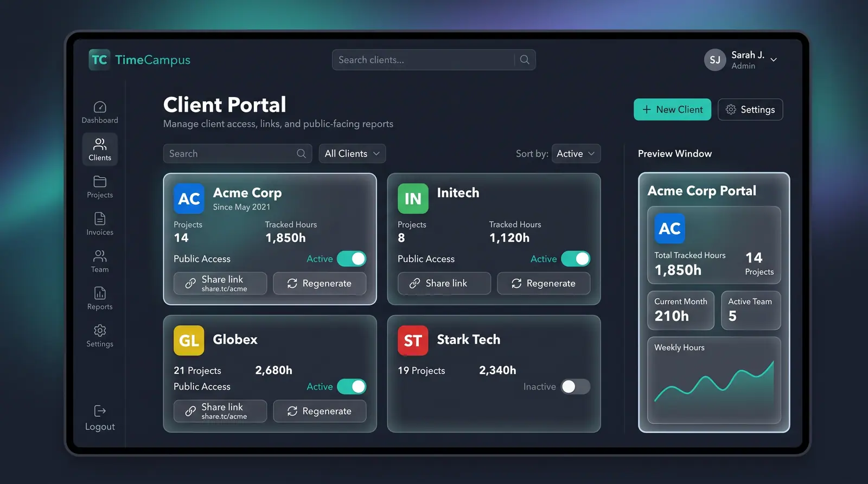The width and height of the screenshot is (868, 484).
Task: Enable the Stark Tech Inactive toggle
Action: point(576,386)
